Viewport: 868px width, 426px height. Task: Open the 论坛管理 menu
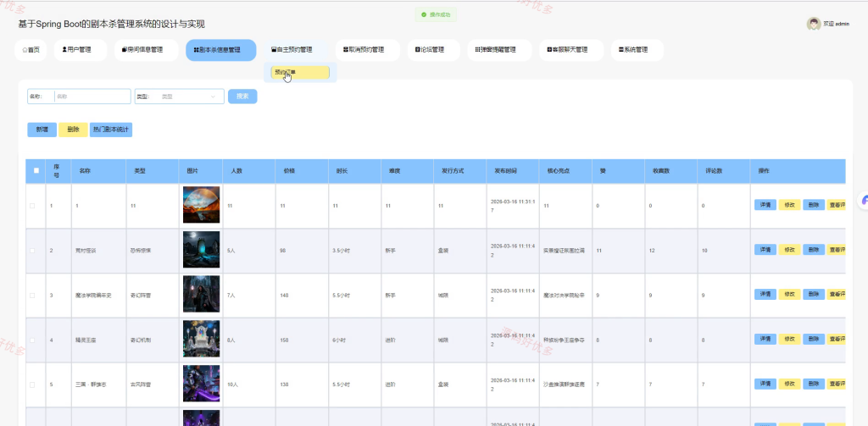pyautogui.click(x=433, y=50)
